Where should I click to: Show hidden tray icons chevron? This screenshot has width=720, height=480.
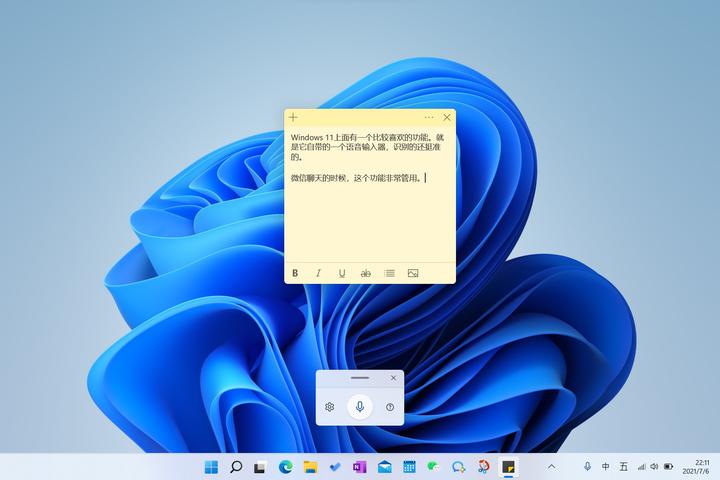click(551, 467)
